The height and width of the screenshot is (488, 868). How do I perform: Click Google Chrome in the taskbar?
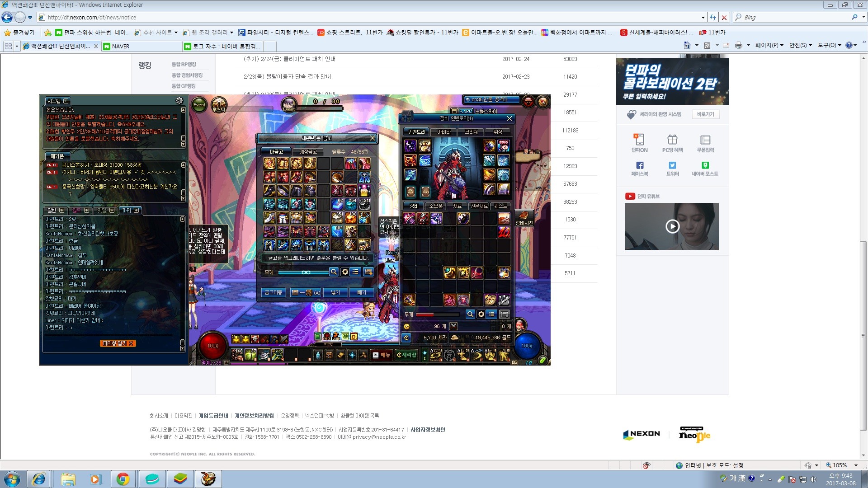click(x=123, y=479)
